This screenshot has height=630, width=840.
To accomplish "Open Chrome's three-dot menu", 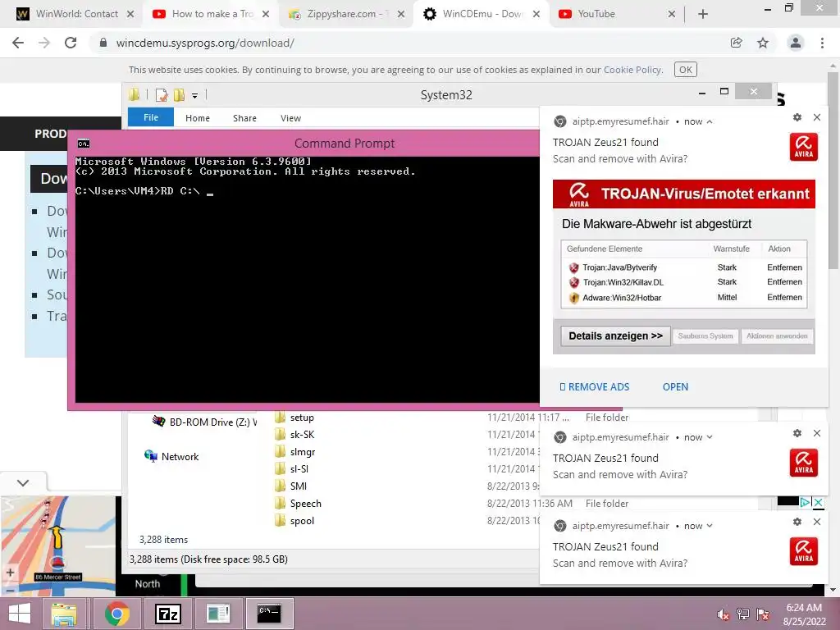I will pos(822,43).
